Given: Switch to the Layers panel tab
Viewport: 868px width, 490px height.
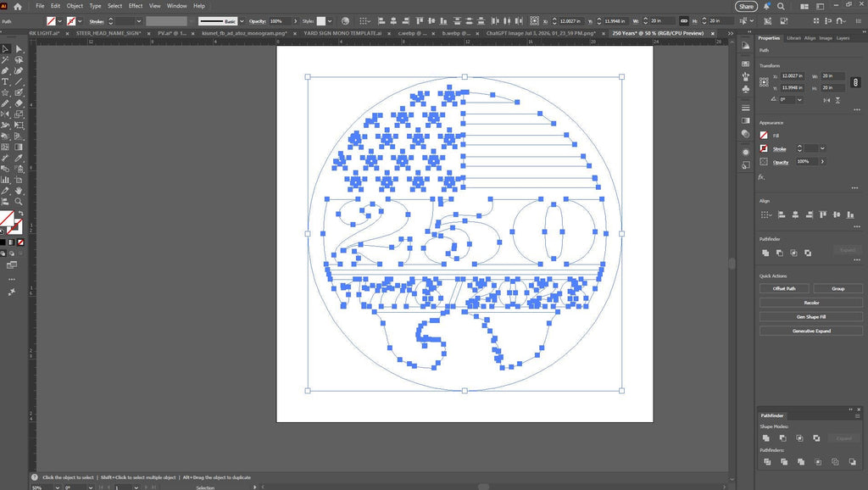Looking at the screenshot, I should (x=843, y=38).
